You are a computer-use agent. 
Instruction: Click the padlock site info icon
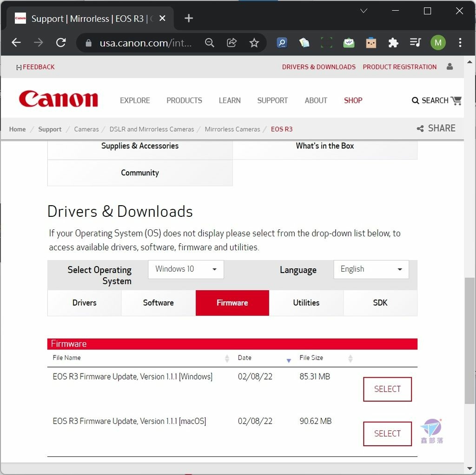tap(88, 43)
